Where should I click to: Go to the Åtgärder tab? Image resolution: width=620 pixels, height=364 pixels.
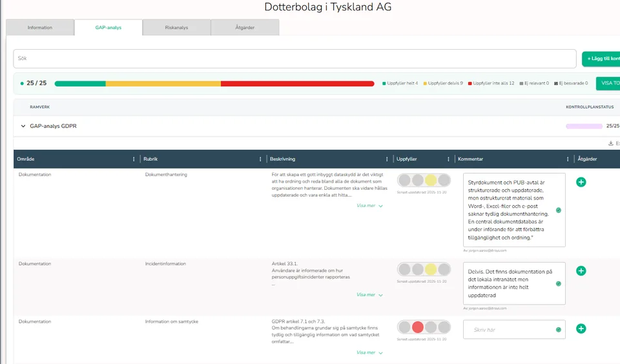[245, 28]
